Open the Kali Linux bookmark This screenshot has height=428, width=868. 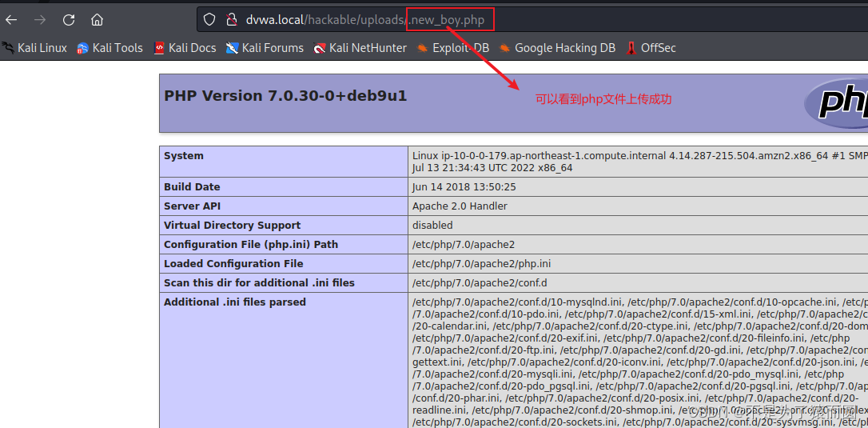coord(34,48)
